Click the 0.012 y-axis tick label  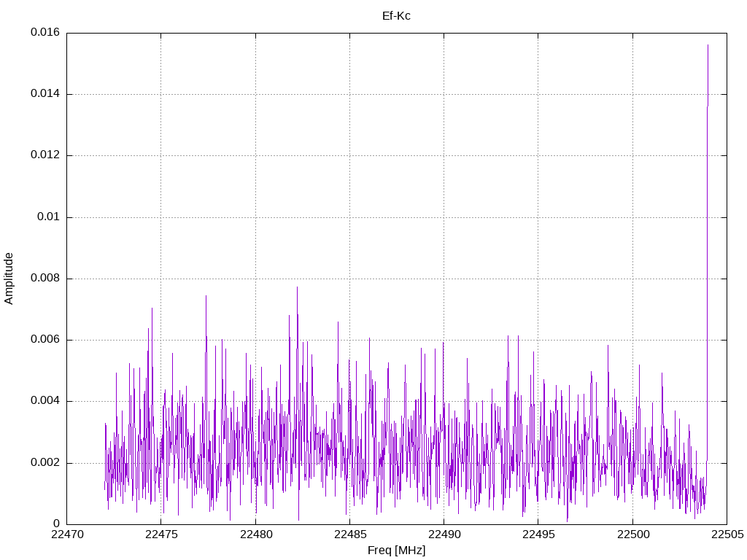[44, 155]
